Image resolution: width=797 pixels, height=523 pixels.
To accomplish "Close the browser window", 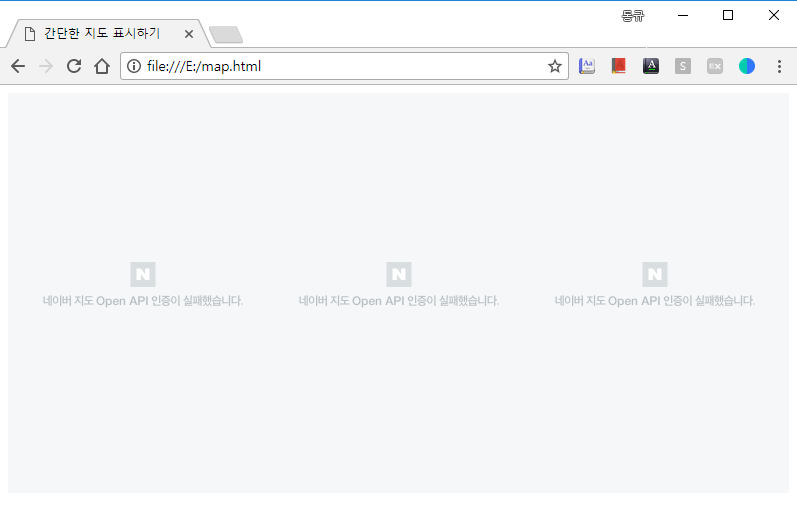I will pyautogui.click(x=774, y=15).
